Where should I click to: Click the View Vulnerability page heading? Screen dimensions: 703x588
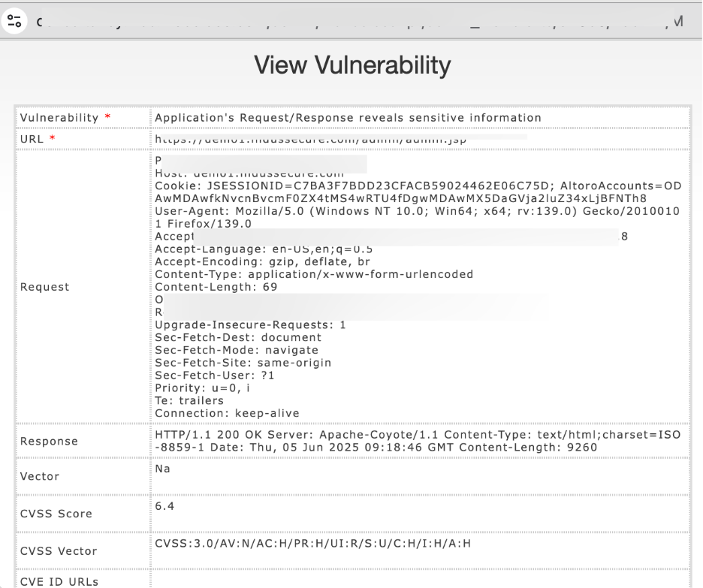(x=352, y=65)
